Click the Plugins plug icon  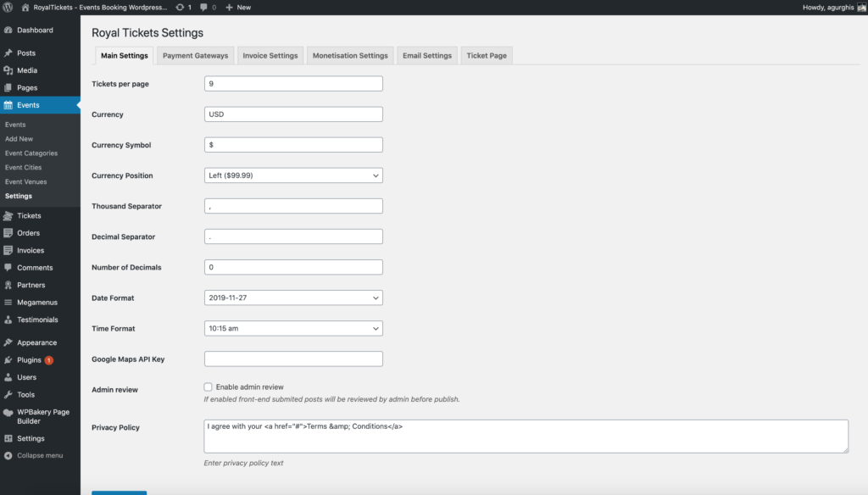pos(8,360)
